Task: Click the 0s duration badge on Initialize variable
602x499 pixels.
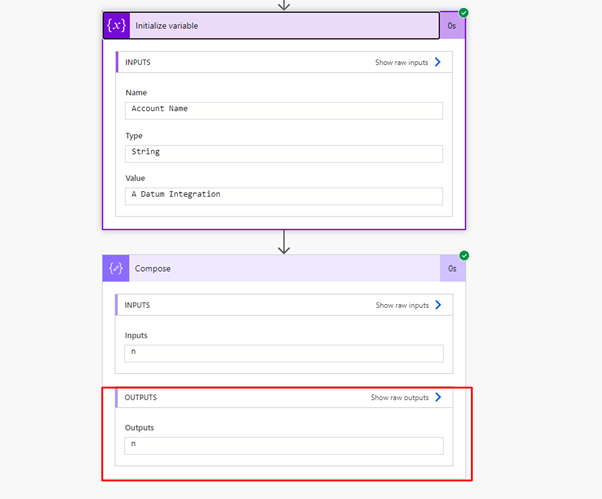Action: pos(452,26)
